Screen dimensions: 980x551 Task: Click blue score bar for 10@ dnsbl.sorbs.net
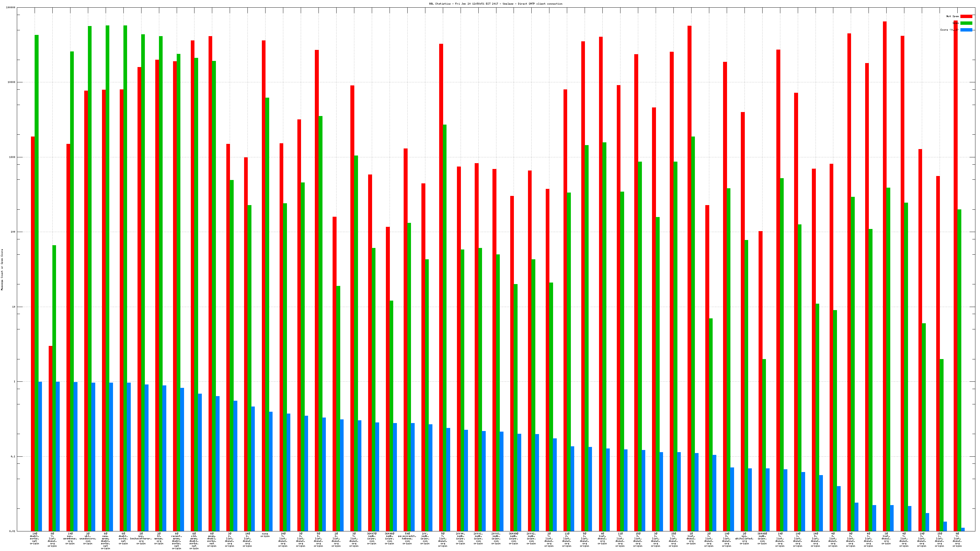[x=40, y=456]
